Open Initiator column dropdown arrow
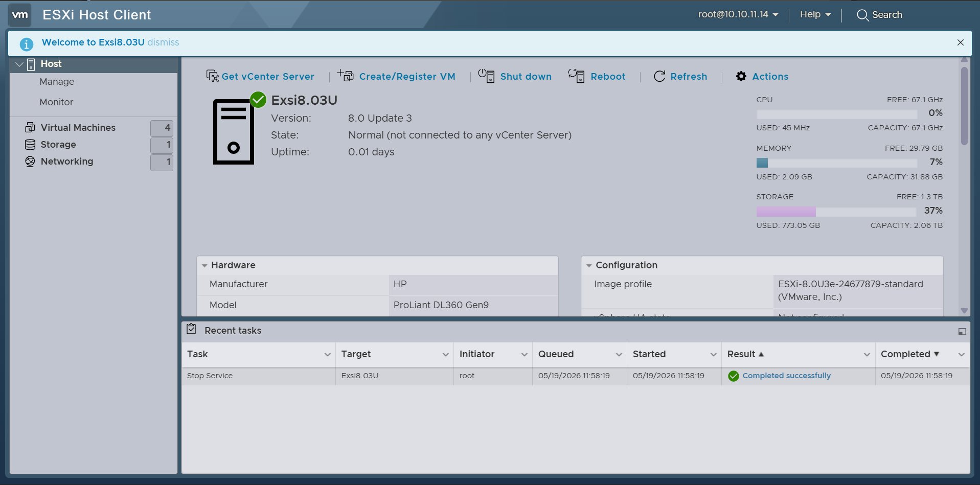 [525, 355]
